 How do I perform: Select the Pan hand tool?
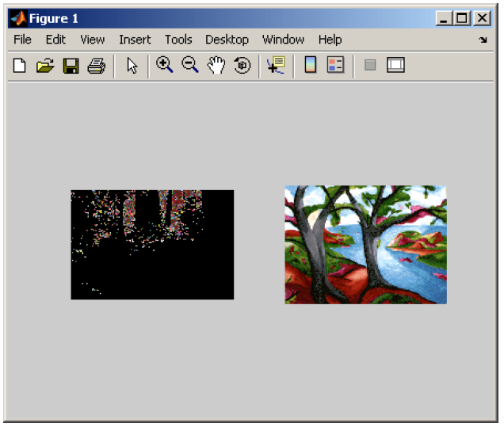click(216, 65)
